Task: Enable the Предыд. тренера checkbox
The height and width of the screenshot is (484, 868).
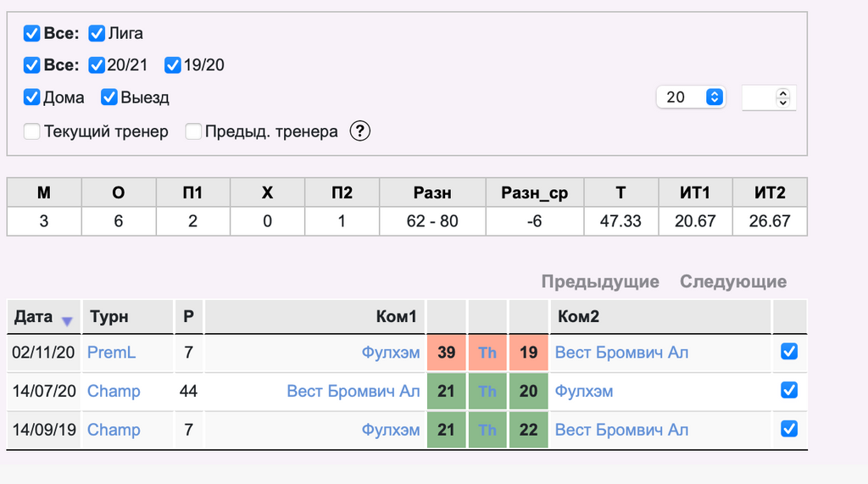Action: point(193,131)
